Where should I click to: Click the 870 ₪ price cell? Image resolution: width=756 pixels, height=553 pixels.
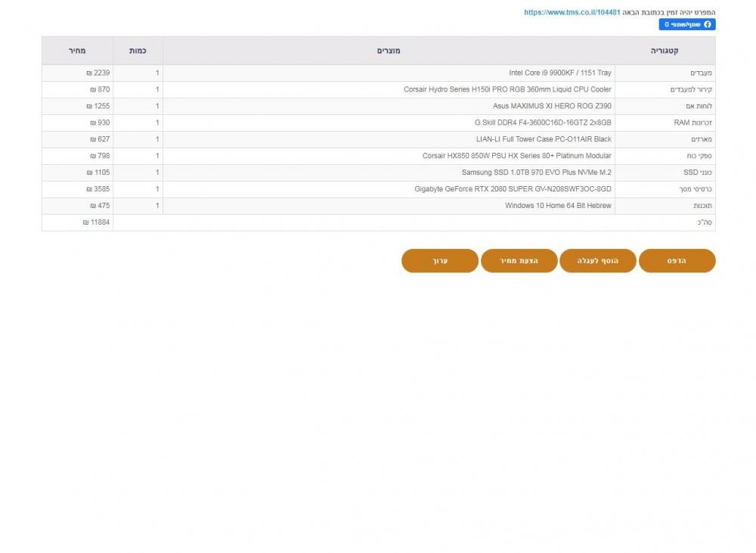click(x=78, y=89)
